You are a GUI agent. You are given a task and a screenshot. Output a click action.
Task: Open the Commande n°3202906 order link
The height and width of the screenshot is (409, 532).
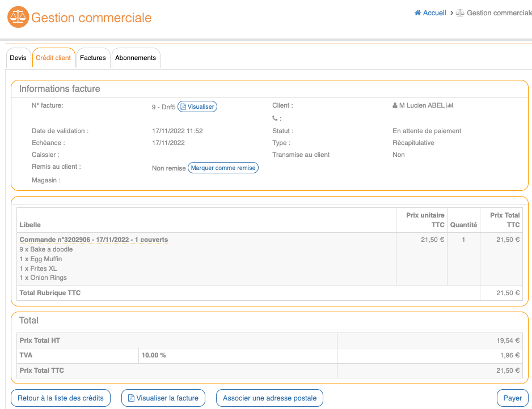(x=94, y=240)
